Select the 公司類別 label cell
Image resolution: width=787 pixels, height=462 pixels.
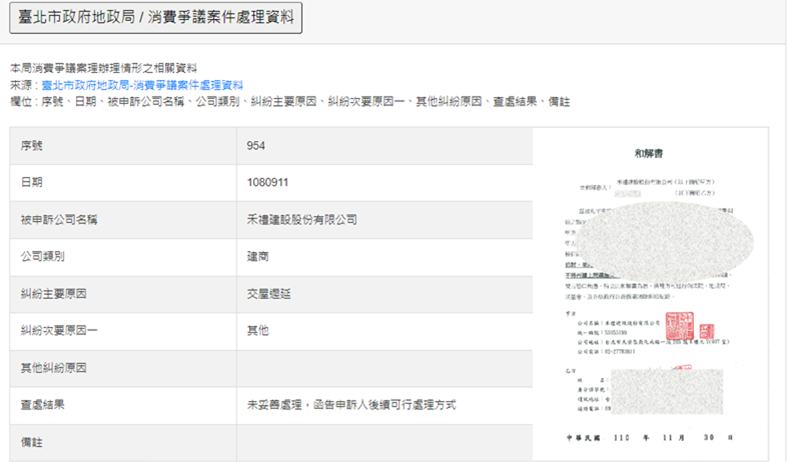(44, 257)
